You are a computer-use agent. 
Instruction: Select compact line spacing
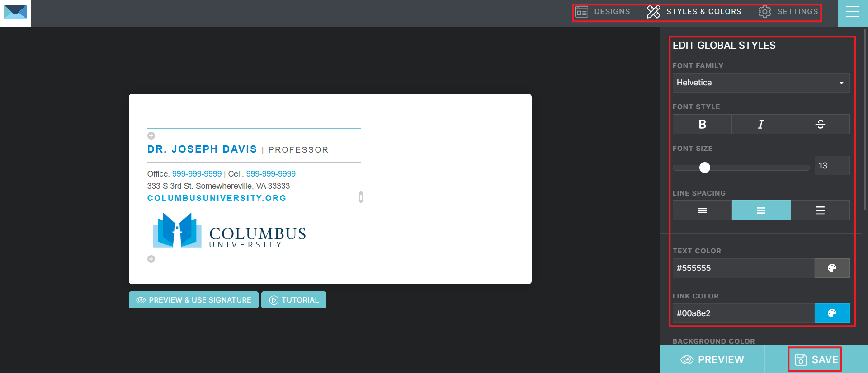[702, 210]
